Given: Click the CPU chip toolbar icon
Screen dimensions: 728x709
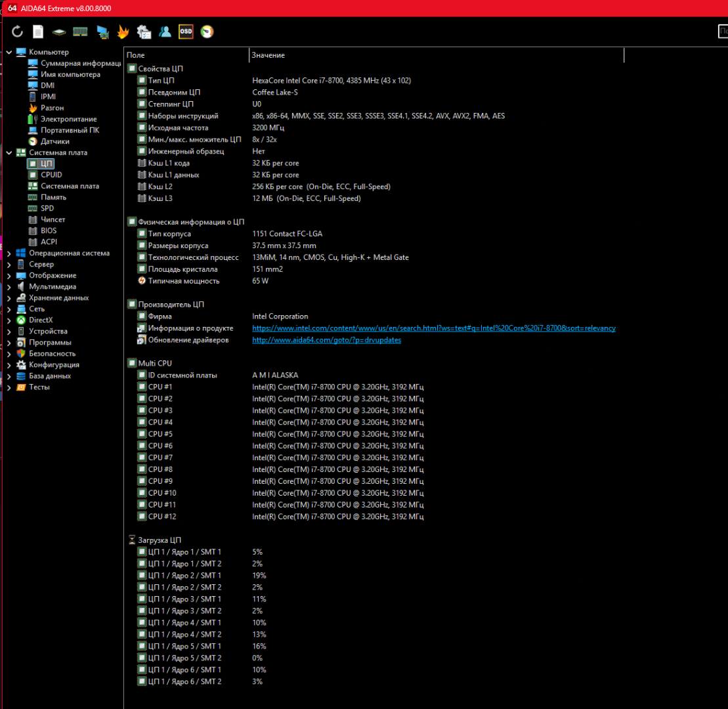Looking at the screenshot, I should [60, 32].
